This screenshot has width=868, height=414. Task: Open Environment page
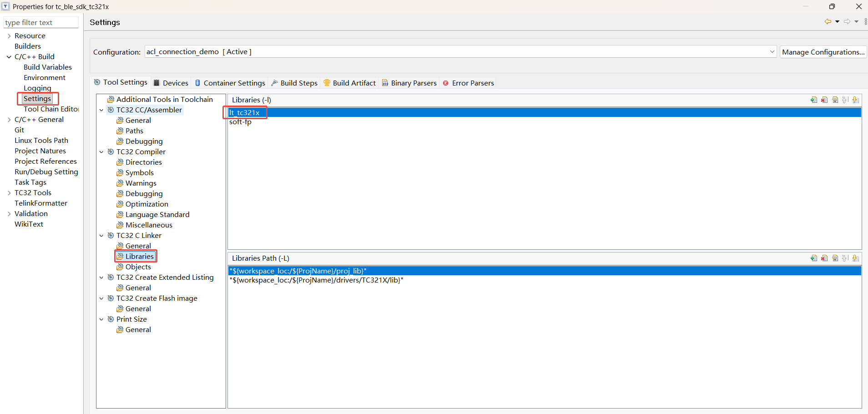tap(45, 78)
